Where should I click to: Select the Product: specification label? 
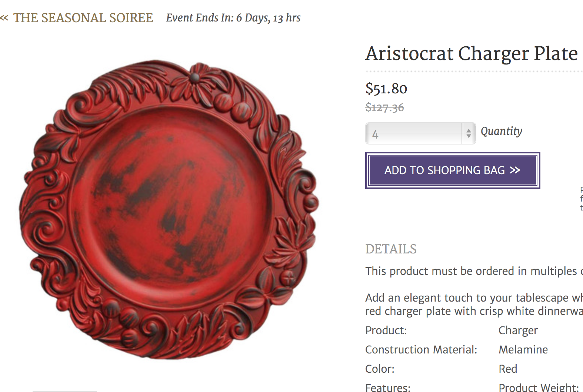(386, 330)
